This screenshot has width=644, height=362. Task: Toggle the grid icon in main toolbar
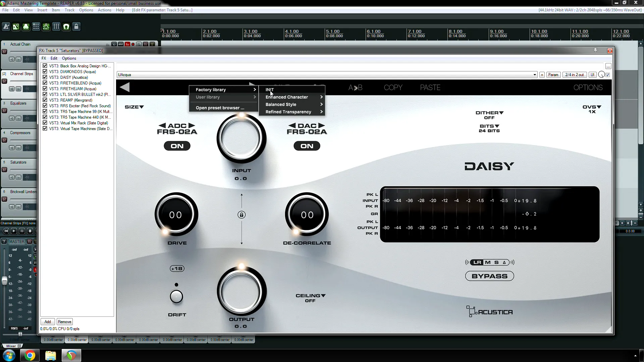(x=36, y=26)
